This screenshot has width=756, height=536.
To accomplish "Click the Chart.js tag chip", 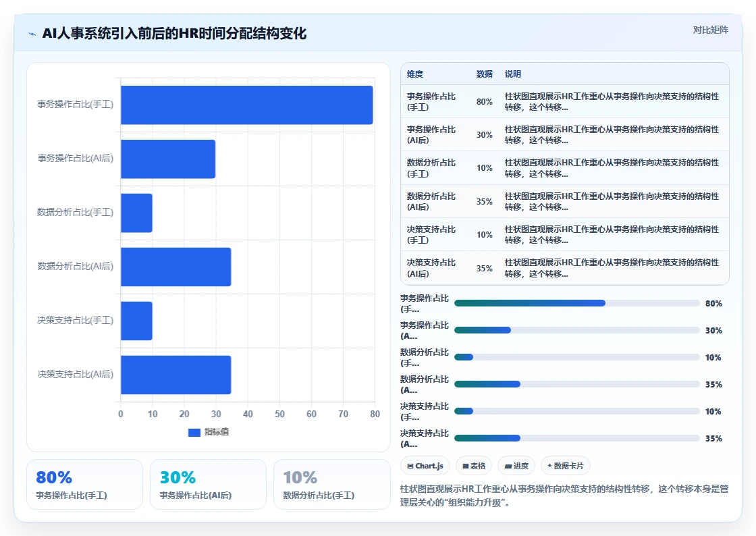I will pyautogui.click(x=425, y=466).
